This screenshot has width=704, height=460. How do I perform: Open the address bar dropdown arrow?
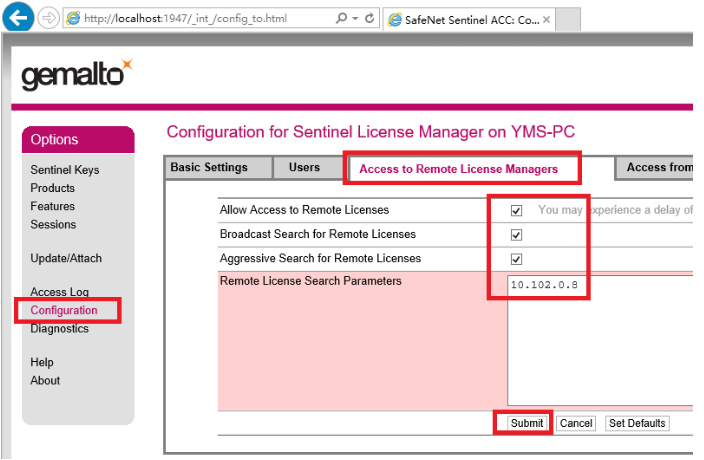355,18
